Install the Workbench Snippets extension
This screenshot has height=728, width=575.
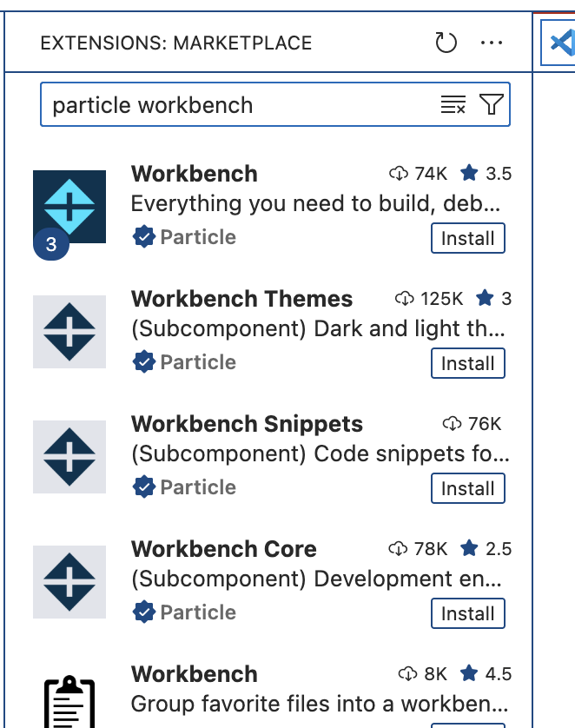[x=467, y=489]
